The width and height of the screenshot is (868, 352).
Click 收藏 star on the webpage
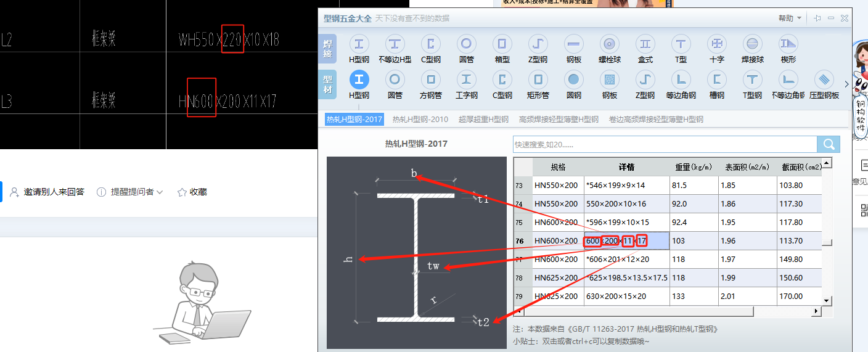192,192
